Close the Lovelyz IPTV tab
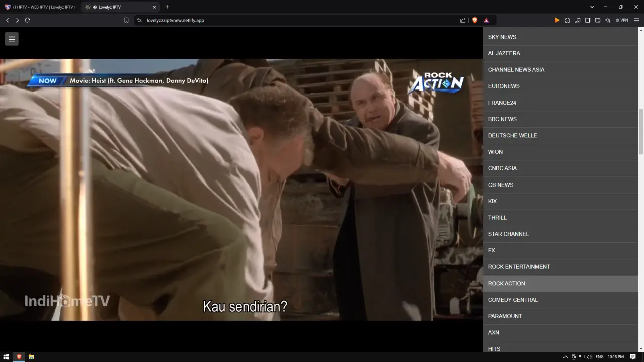The height and width of the screenshot is (362, 644). (154, 7)
